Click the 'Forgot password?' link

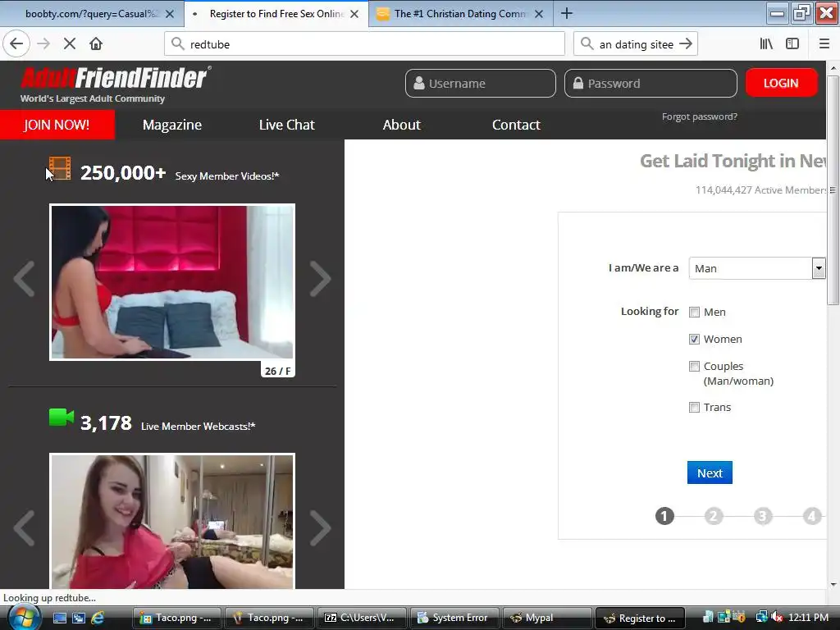(x=700, y=116)
